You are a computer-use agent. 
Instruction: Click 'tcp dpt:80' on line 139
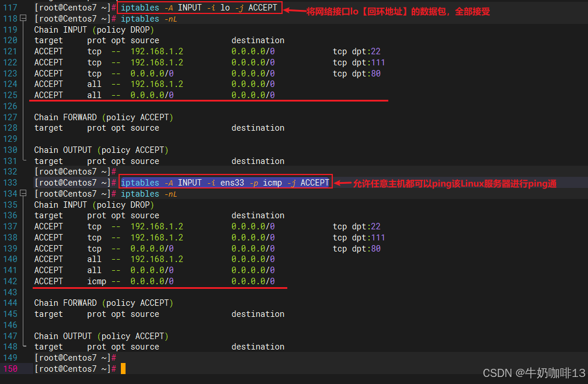coord(357,249)
